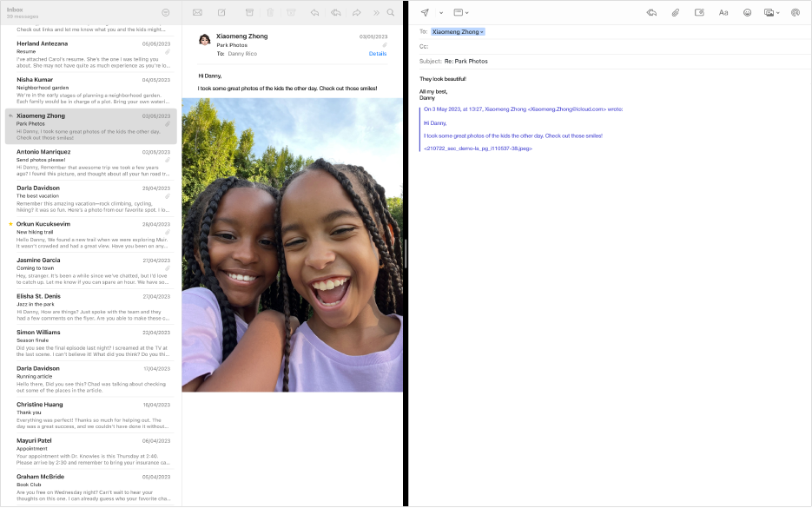Check for new mail messages
This screenshot has height=508, width=812.
pyautogui.click(x=197, y=11)
